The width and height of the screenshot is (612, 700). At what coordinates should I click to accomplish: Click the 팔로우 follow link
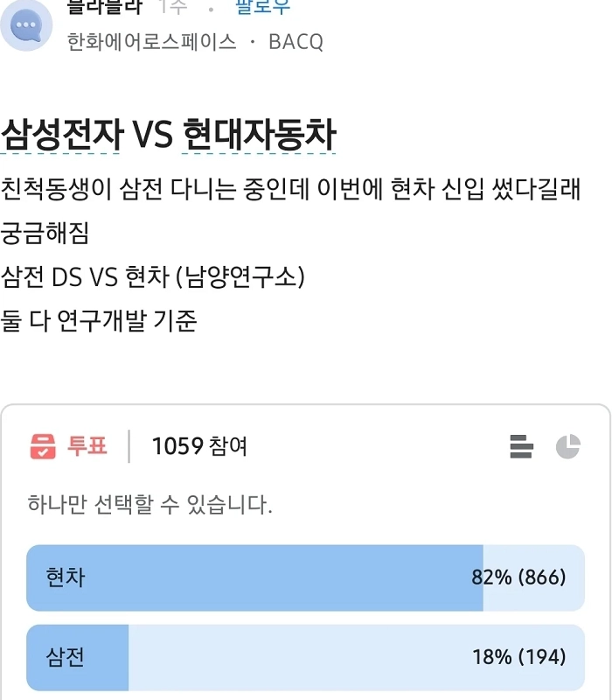262,8
